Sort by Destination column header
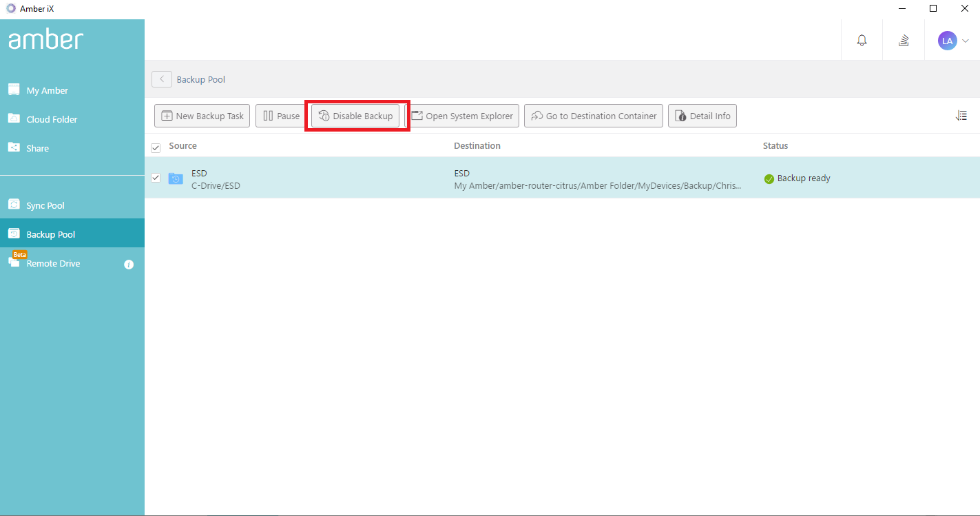 (477, 146)
